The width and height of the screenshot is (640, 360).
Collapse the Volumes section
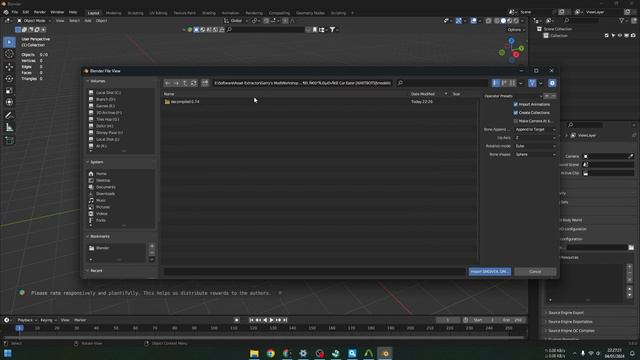click(x=98, y=81)
